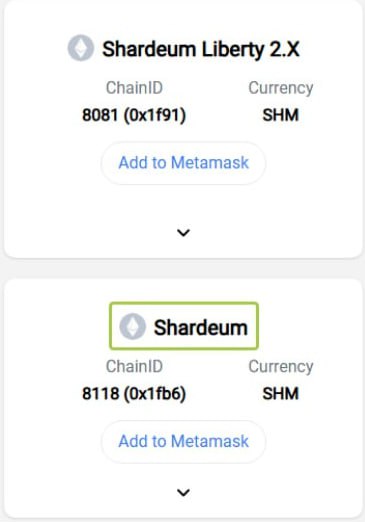
Task: Click the word Metamask in the bottom button
Action: [x=210, y=441]
